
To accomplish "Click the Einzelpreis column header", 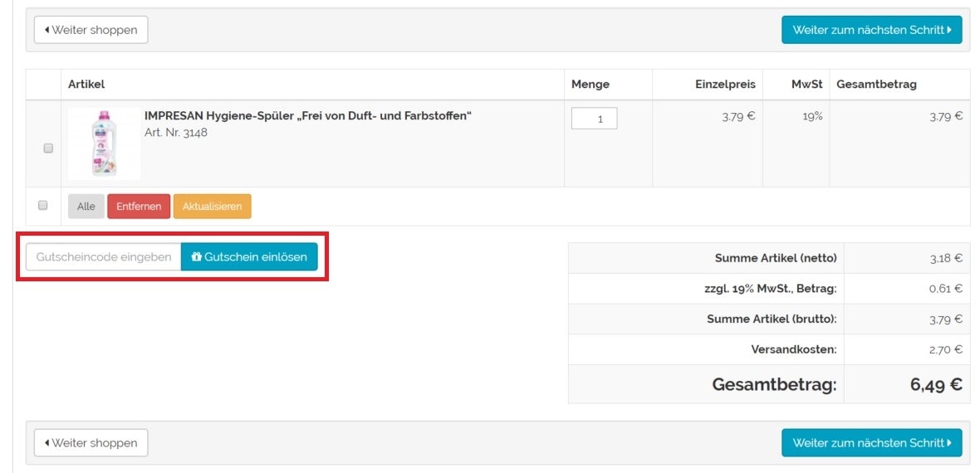I will click(x=725, y=85).
